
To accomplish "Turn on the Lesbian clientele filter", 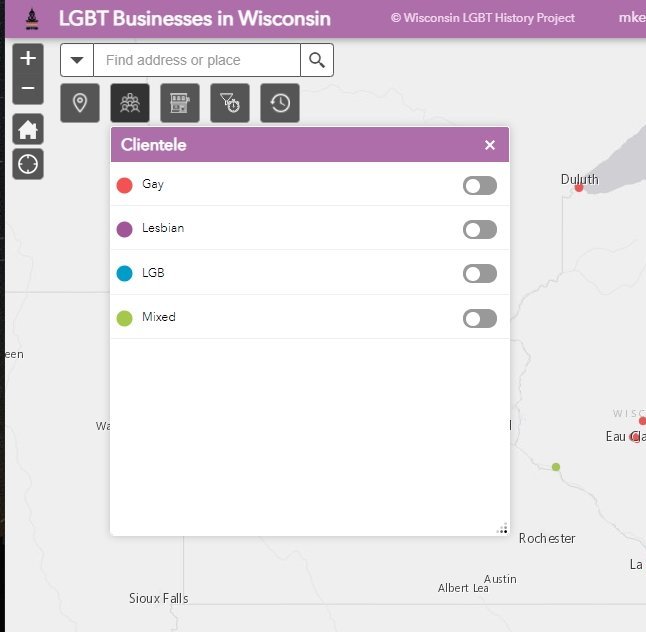I will pyautogui.click(x=479, y=229).
